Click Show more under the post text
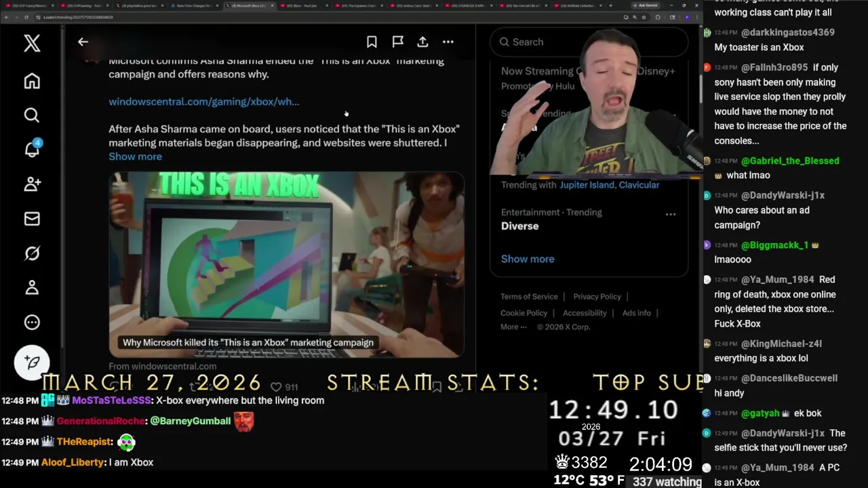This screenshot has width=868, height=488. pos(135,157)
